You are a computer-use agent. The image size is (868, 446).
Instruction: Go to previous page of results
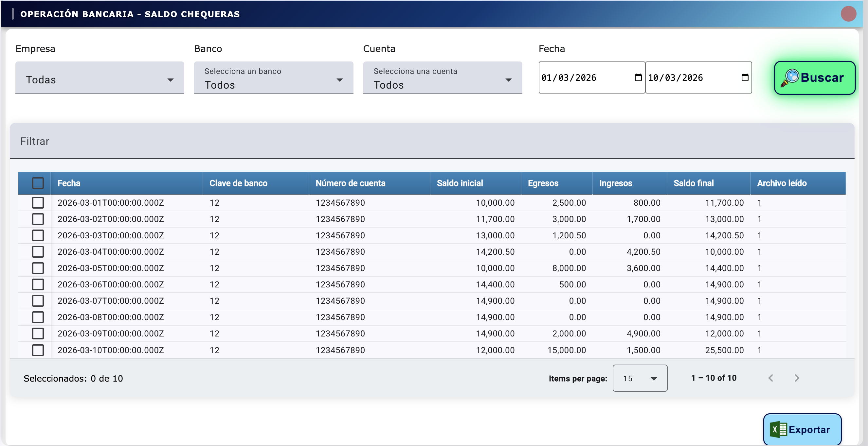tap(770, 378)
